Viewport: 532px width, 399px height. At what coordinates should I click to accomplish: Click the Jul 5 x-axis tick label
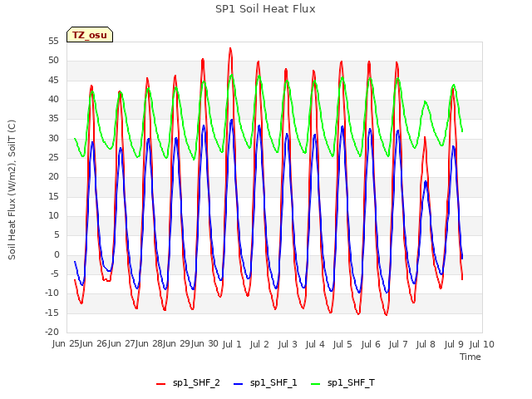point(342,344)
